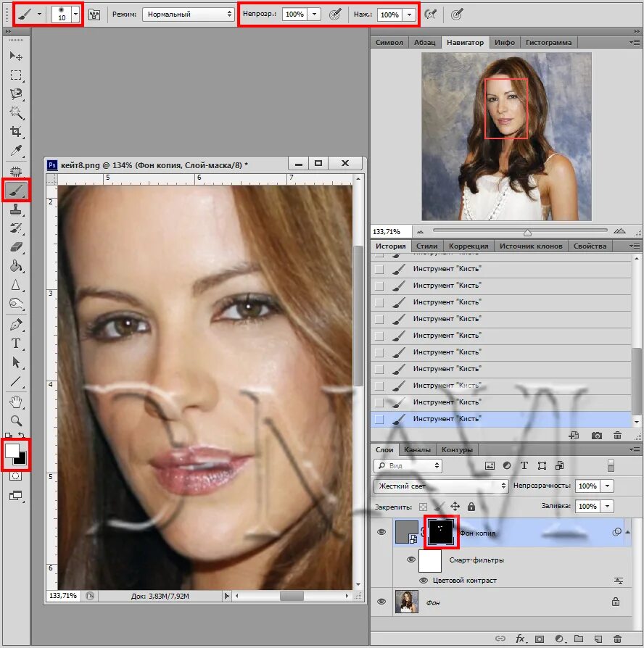This screenshot has width=644, height=648.
Task: Change screen mode icon in toolbox
Action: [x=16, y=496]
